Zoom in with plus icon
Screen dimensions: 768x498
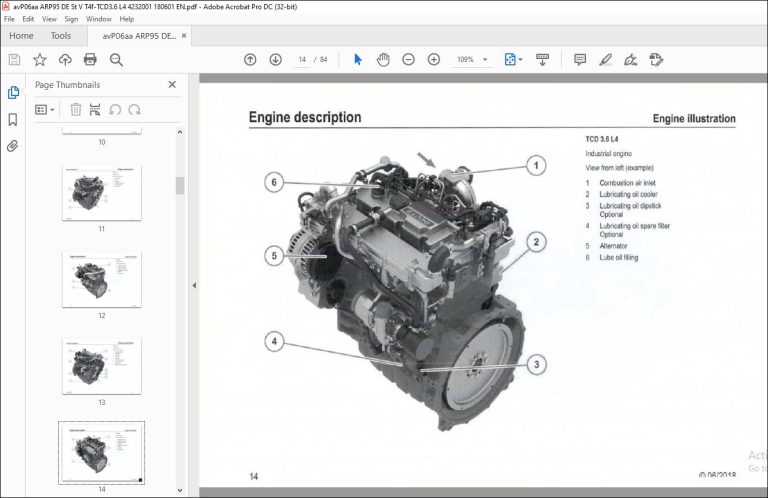(434, 60)
